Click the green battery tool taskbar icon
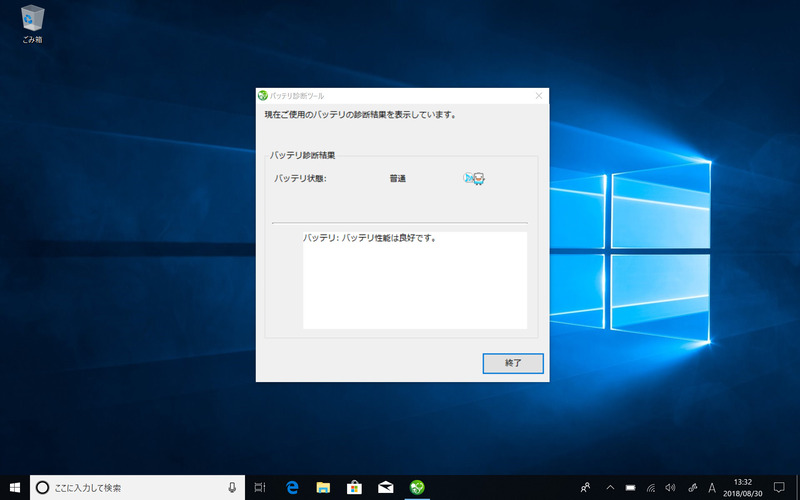Screen dimensions: 800x500 417,488
